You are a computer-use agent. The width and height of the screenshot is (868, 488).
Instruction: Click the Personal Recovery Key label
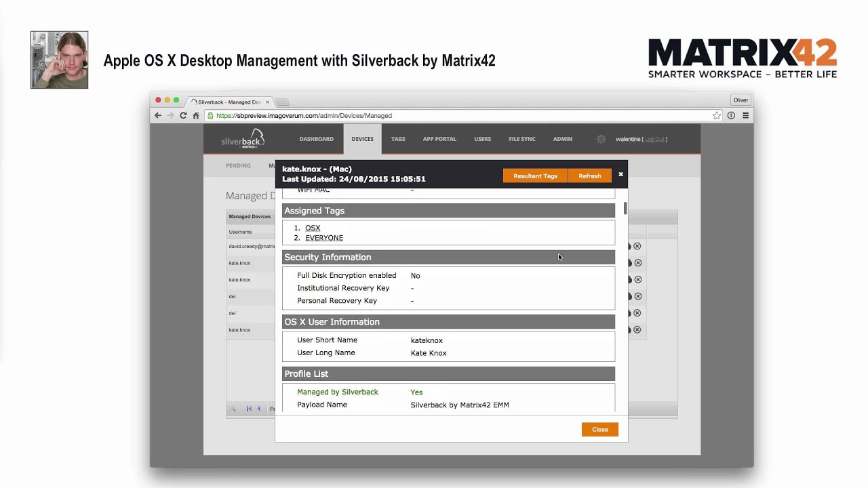coord(337,301)
